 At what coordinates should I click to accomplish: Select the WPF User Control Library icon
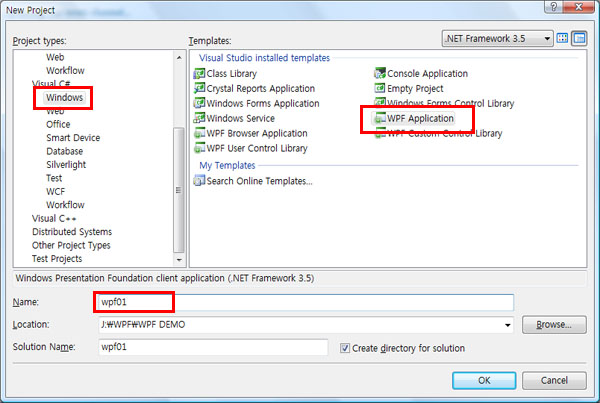(199, 148)
